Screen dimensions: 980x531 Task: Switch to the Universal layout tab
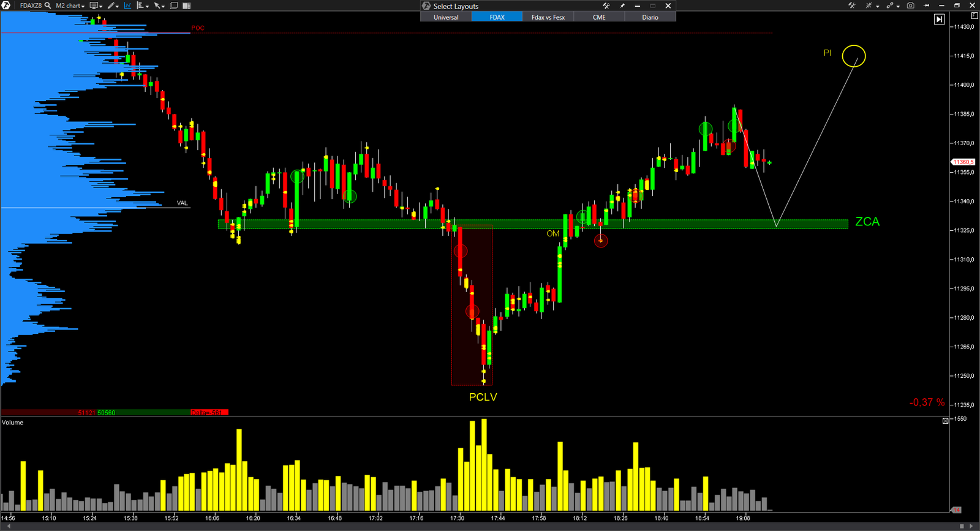[446, 17]
